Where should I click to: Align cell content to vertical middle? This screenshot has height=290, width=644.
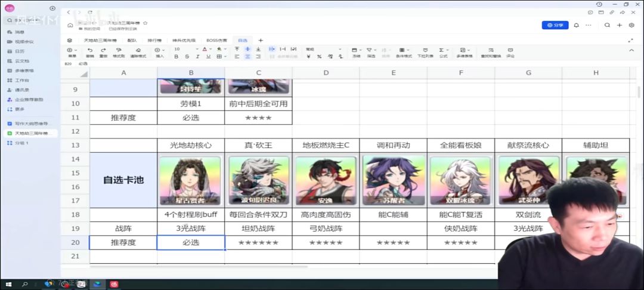coord(247,49)
